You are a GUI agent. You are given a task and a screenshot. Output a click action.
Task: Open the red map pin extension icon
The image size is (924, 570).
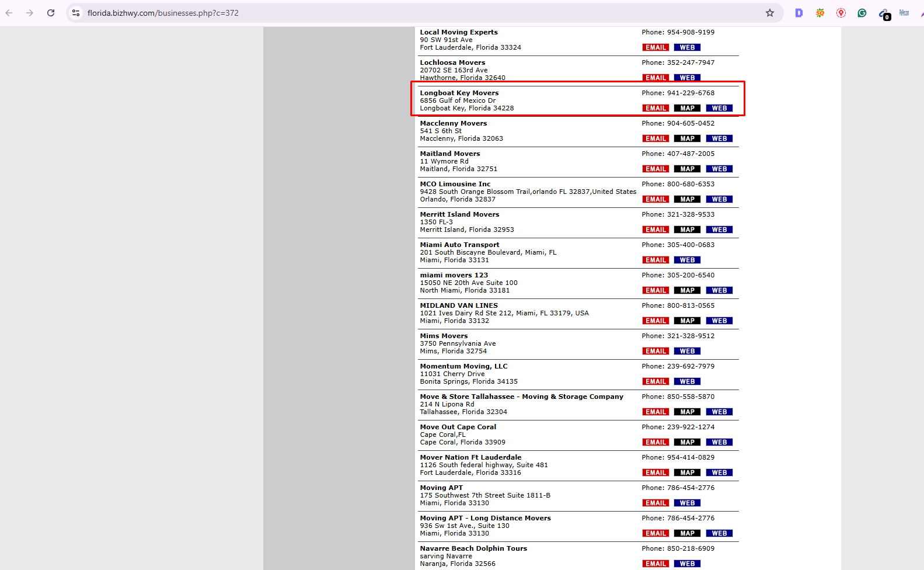[841, 13]
